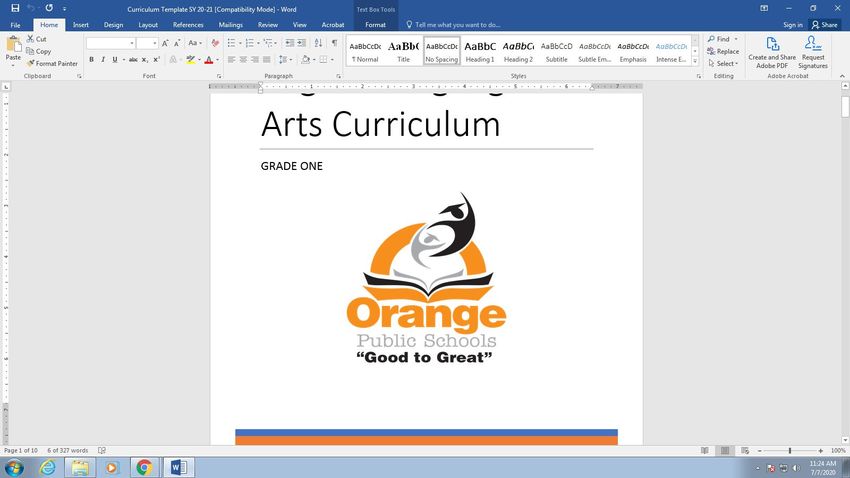Open Chrome from the Windows taskbar
Viewport: 850px width, 478px height.
(x=144, y=467)
